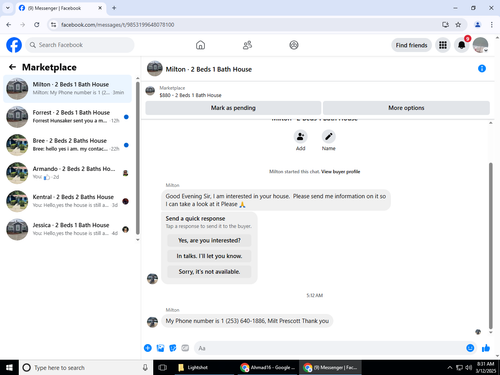Open the Forrest - 2 Beds 1 Bath House conversation

(68, 117)
